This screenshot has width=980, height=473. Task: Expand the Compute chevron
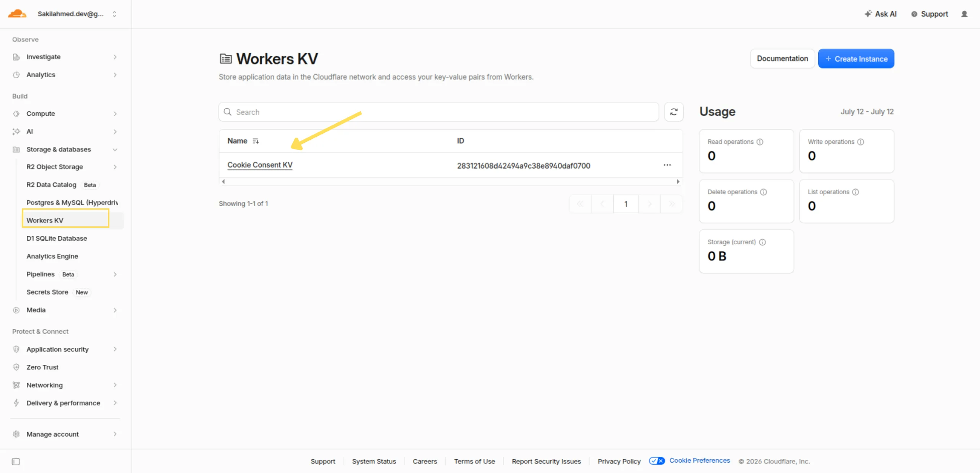coord(115,114)
